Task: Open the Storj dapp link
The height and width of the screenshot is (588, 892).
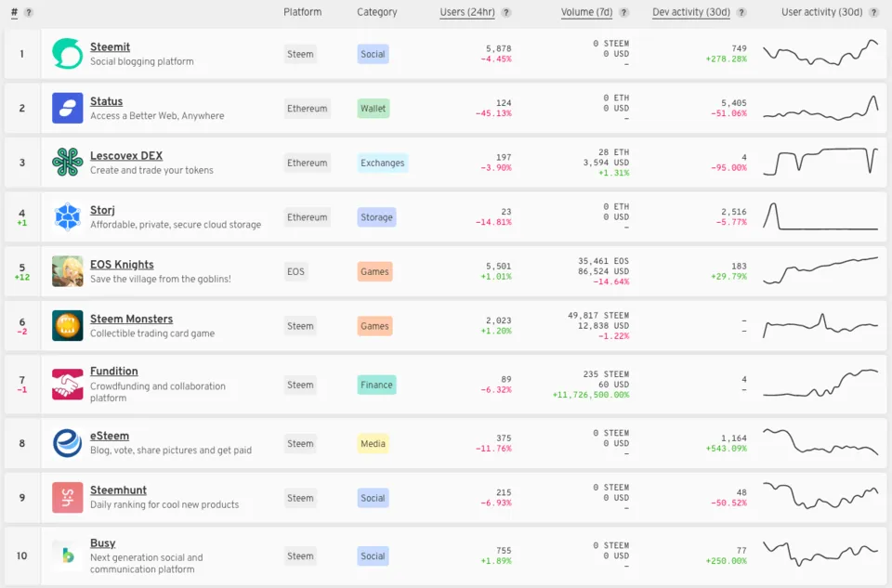Action: (102, 210)
